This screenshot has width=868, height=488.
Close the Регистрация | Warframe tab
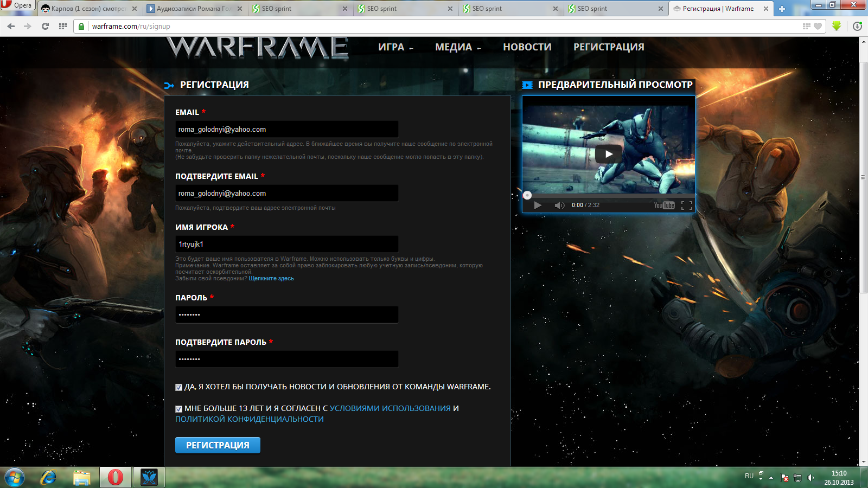(x=766, y=9)
